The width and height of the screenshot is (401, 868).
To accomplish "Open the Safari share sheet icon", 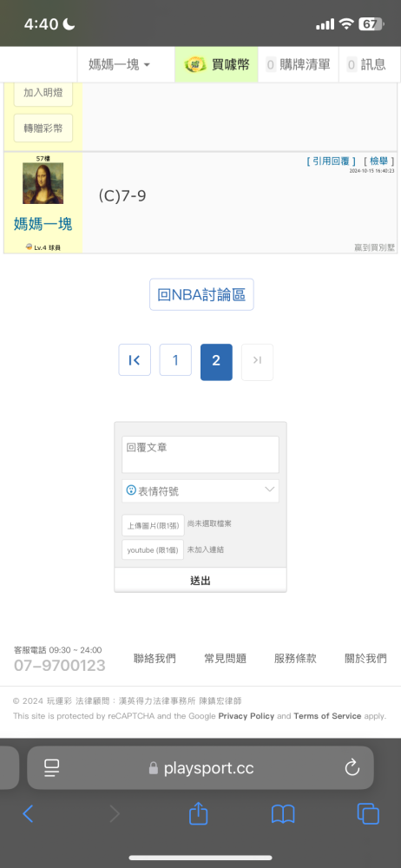I will click(x=198, y=813).
